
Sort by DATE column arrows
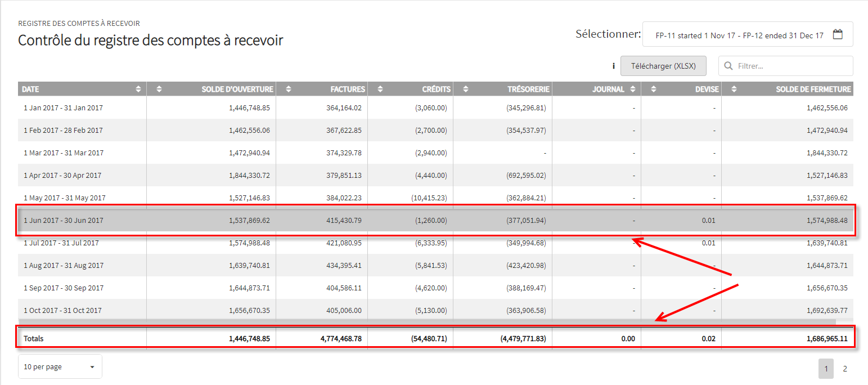tap(138, 89)
